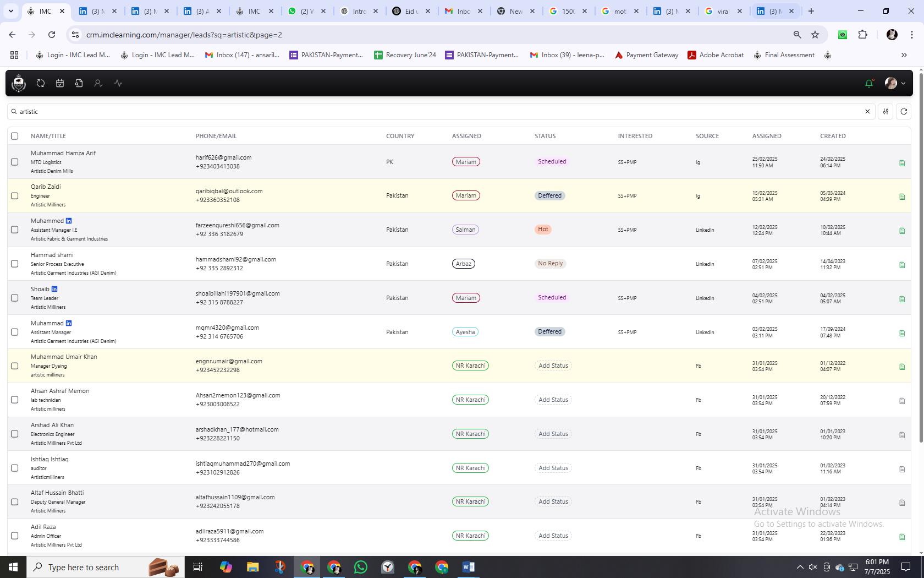Open Recovery June'24 bookmark
The height and width of the screenshot is (578, 924).
[405, 55]
